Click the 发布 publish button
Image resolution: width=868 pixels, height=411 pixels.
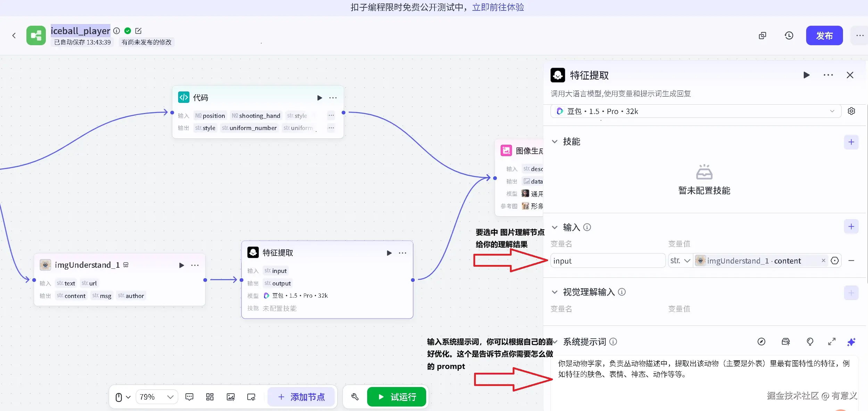(824, 35)
